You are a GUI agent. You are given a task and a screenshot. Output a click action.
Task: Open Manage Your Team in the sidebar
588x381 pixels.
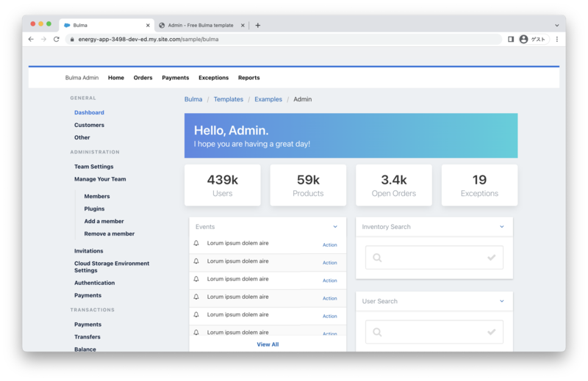pos(100,178)
